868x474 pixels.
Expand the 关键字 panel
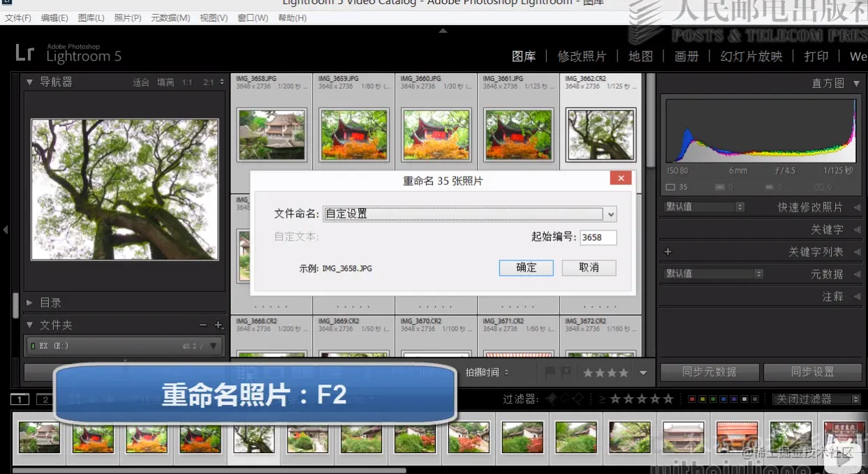click(x=857, y=230)
